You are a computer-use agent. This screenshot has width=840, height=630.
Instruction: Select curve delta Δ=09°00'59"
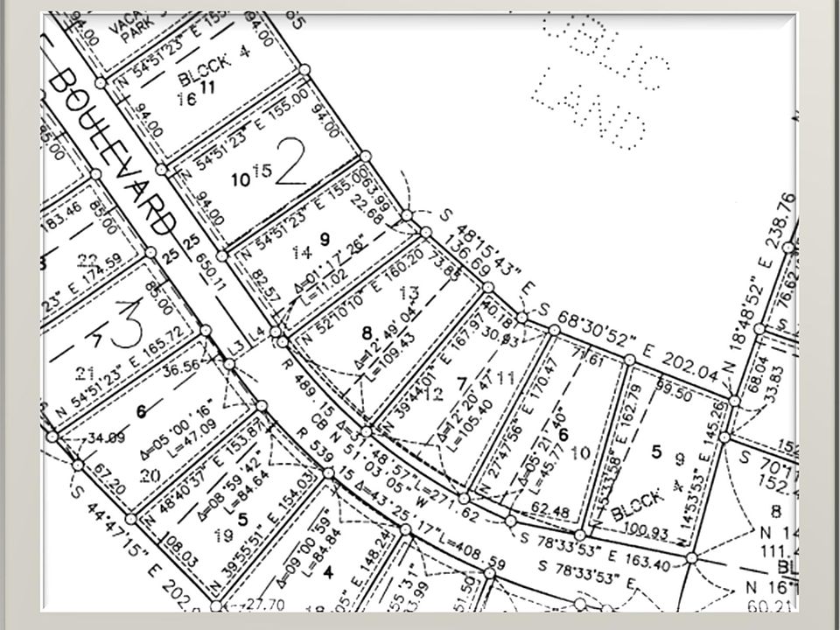[305, 548]
